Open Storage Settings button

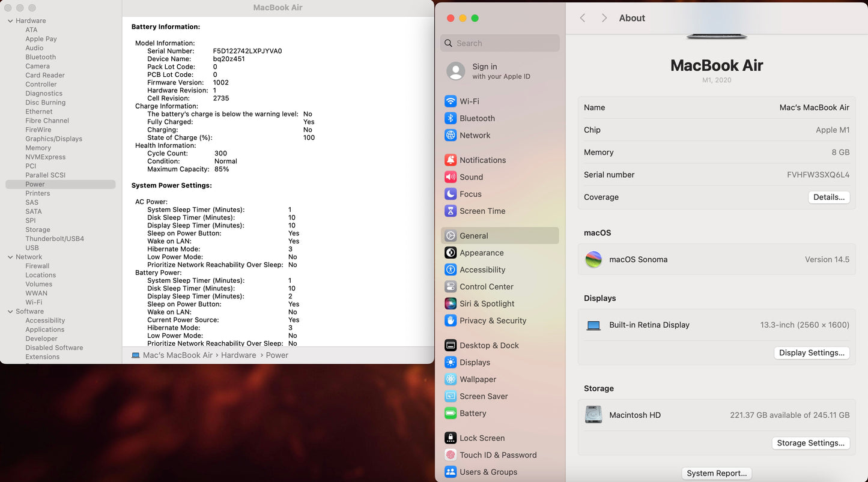point(810,443)
